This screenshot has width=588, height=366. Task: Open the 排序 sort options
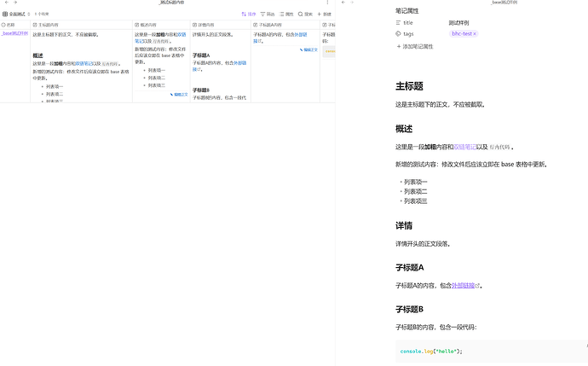[x=249, y=14]
